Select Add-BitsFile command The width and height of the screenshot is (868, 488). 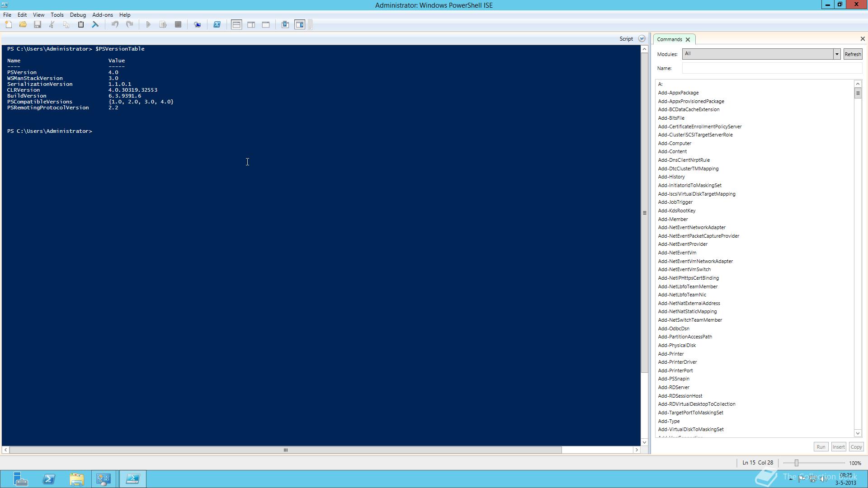(671, 118)
